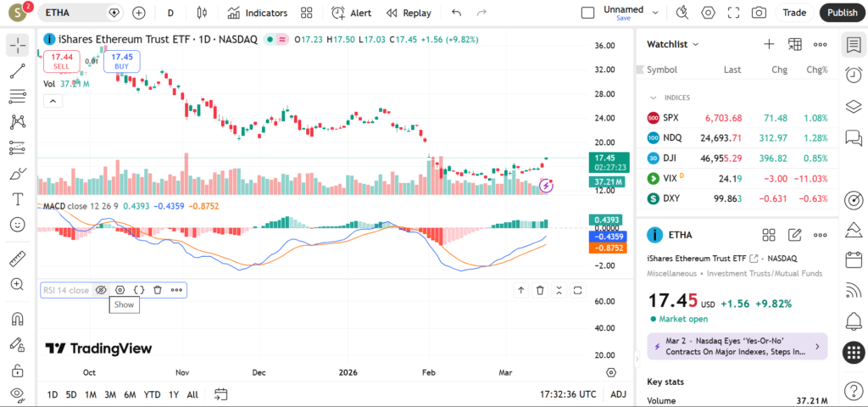Viewport: 868px width, 407px height.
Task: Select the trend line drawing tool
Action: 18,71
